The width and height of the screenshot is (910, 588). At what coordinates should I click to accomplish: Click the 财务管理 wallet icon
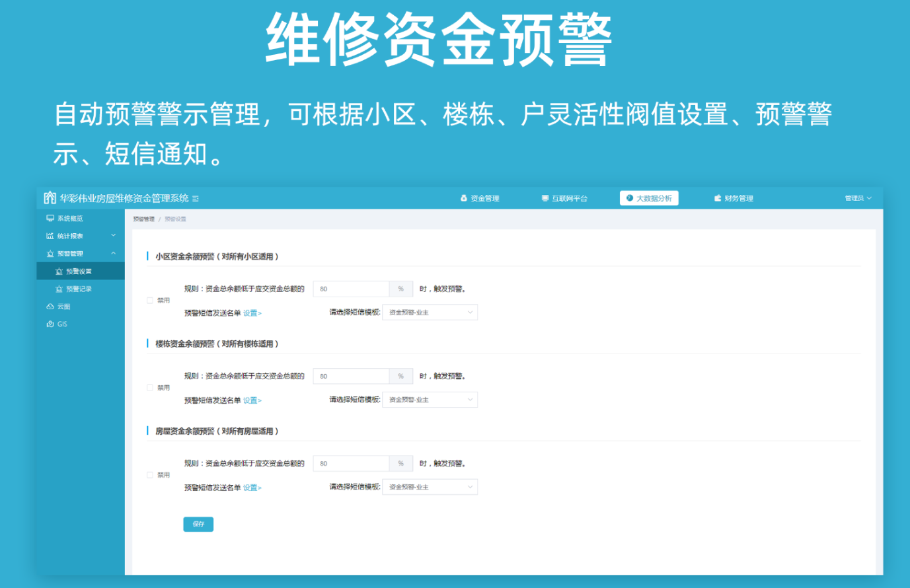[x=718, y=198]
